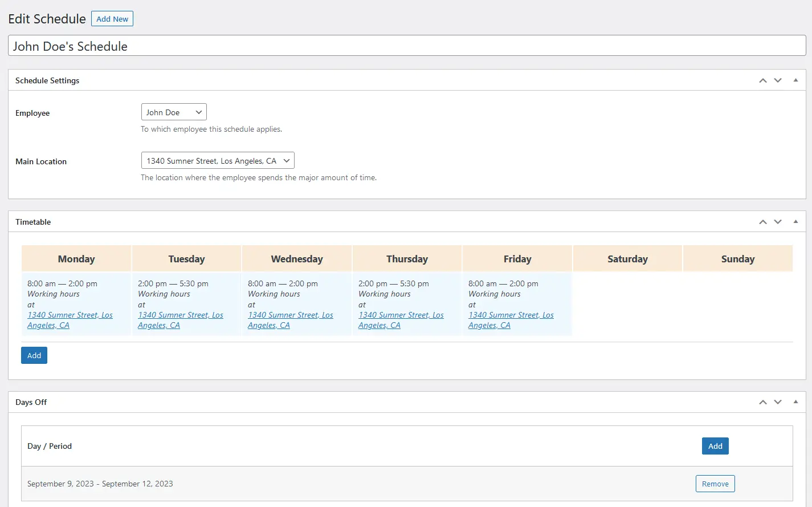Open Tuesday's Sumner Street location link
The width and height of the screenshot is (812, 507).
click(181, 320)
